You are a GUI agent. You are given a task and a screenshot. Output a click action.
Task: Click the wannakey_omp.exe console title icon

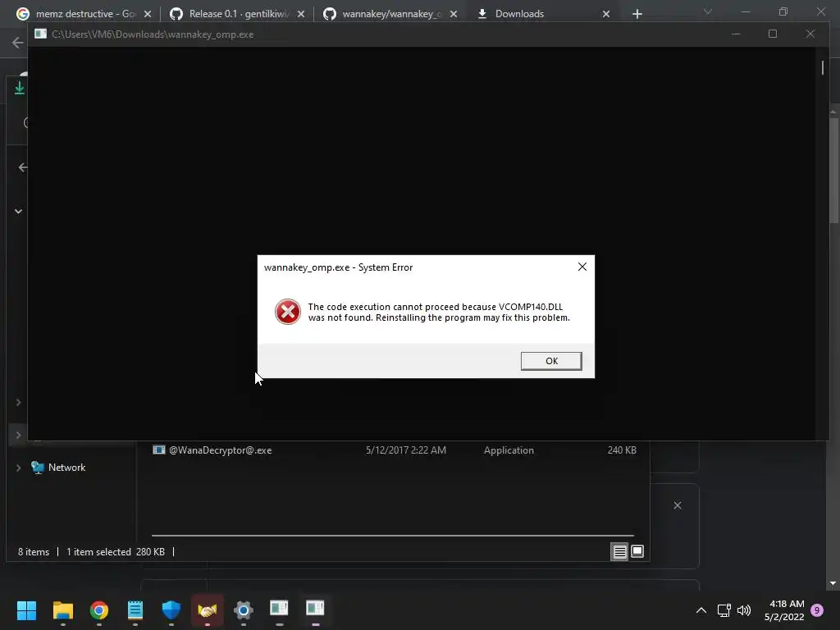point(40,34)
